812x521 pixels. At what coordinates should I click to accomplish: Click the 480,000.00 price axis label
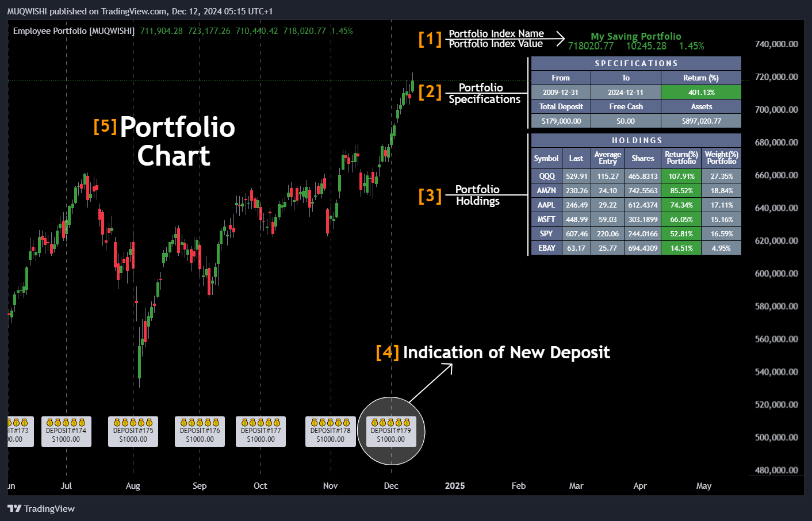(x=776, y=470)
